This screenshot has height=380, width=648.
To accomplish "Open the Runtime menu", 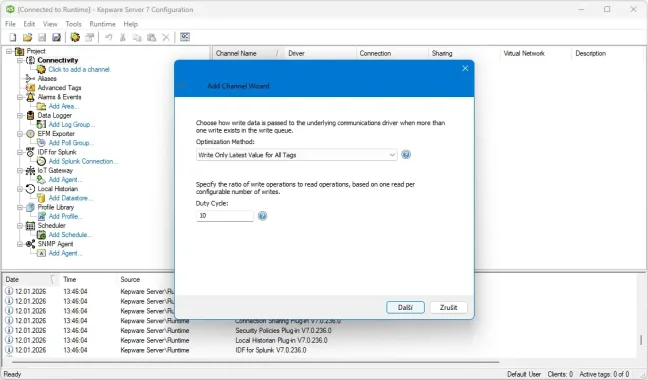I will point(102,24).
